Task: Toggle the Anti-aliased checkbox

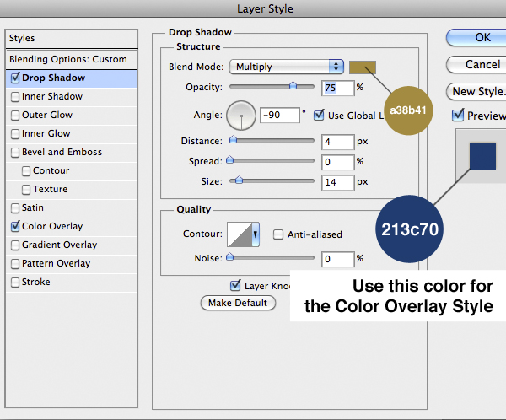Action: [278, 235]
